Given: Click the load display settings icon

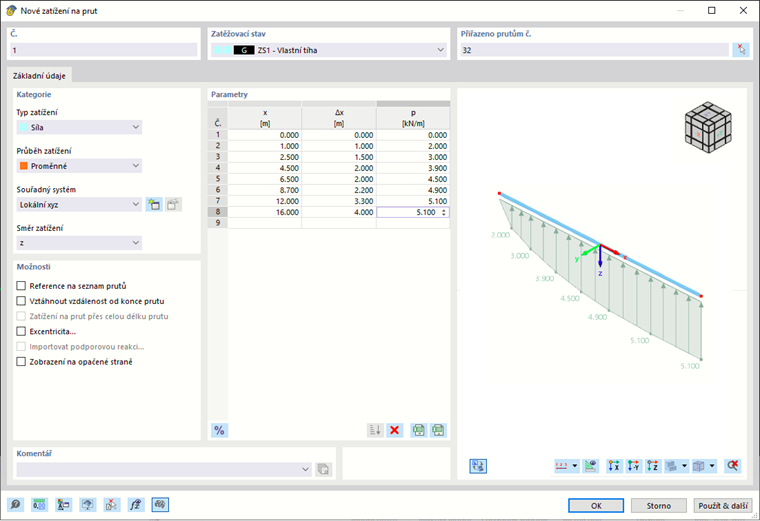Looking at the screenshot, I should 591,466.
